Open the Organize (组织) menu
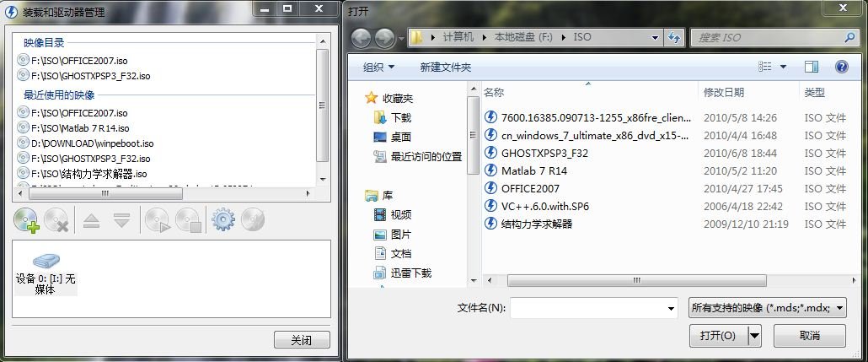This screenshot has width=868, height=362. pos(378,67)
